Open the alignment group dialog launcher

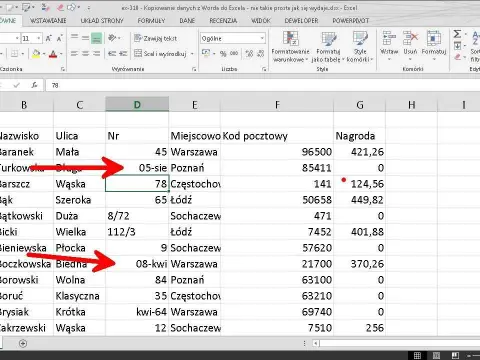pyautogui.click(x=194, y=69)
